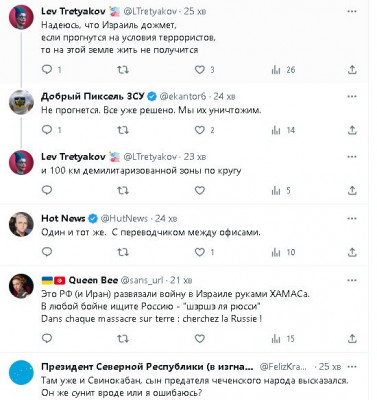Open more options on Queen Bee tweet
The height and width of the screenshot is (400, 377).
[352, 280]
